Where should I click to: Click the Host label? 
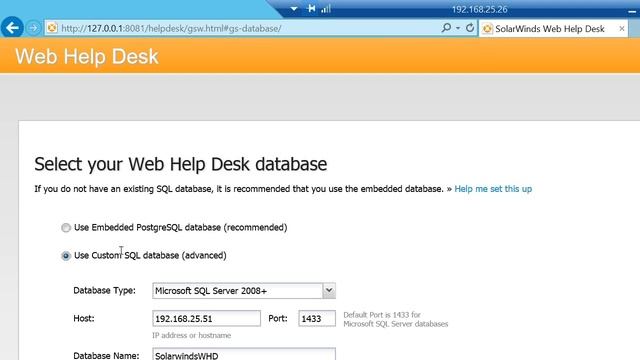(x=84, y=318)
